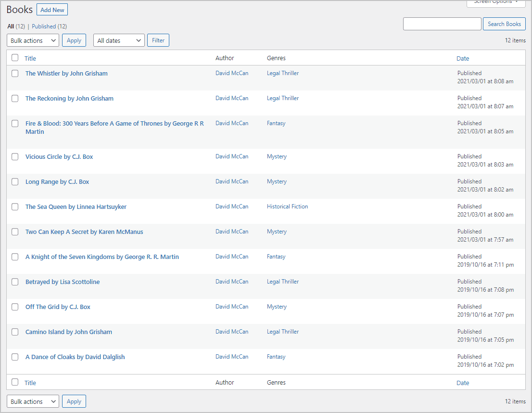Check the checkbox for A Dance of Cloaks
Image resolution: width=532 pixels, height=413 pixels.
pyautogui.click(x=14, y=357)
